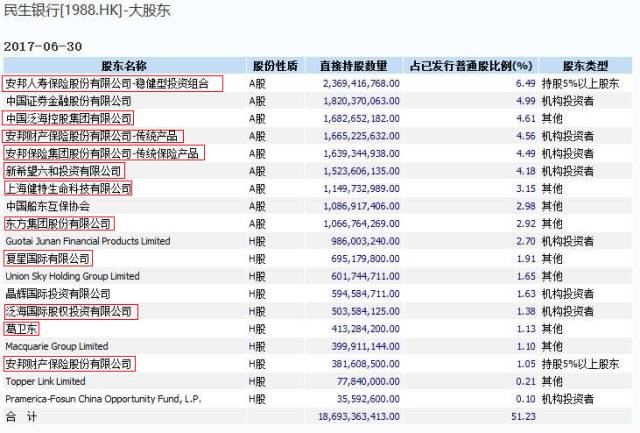
Task: Click share count 594,584,711.00
Action: (365, 294)
